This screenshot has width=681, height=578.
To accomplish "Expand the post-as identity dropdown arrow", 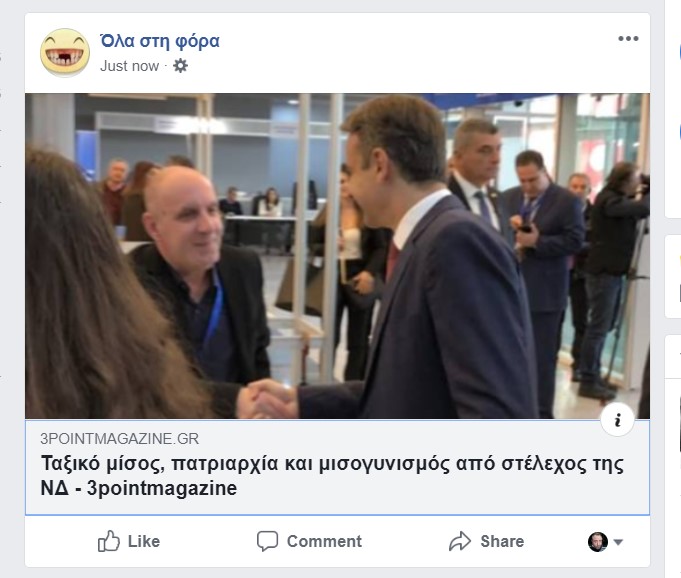I will click(x=618, y=542).
